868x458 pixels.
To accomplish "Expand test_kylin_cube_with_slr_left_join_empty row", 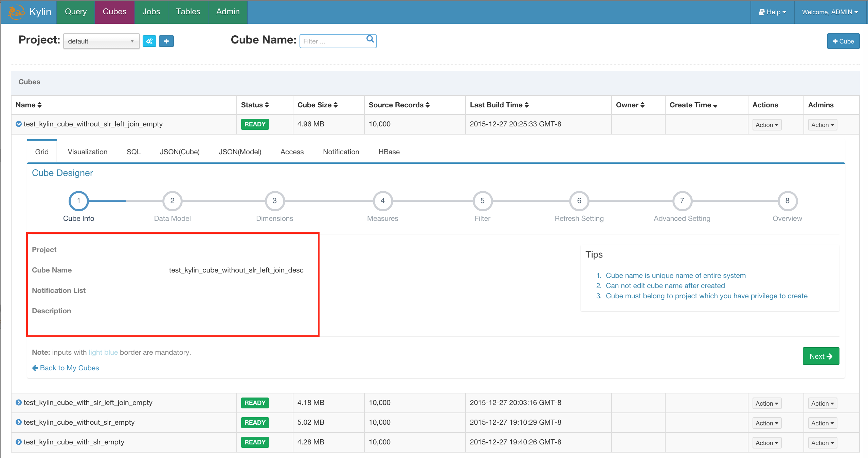I will pyautogui.click(x=19, y=403).
